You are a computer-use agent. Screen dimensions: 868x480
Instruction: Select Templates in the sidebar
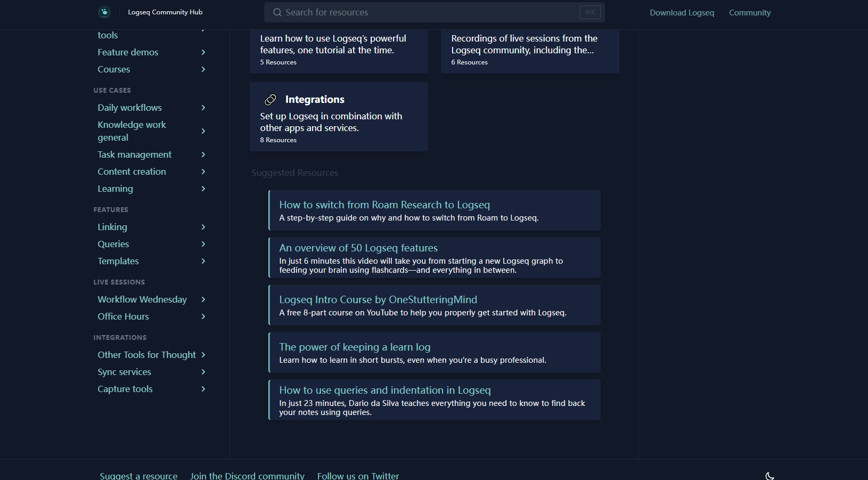click(118, 261)
